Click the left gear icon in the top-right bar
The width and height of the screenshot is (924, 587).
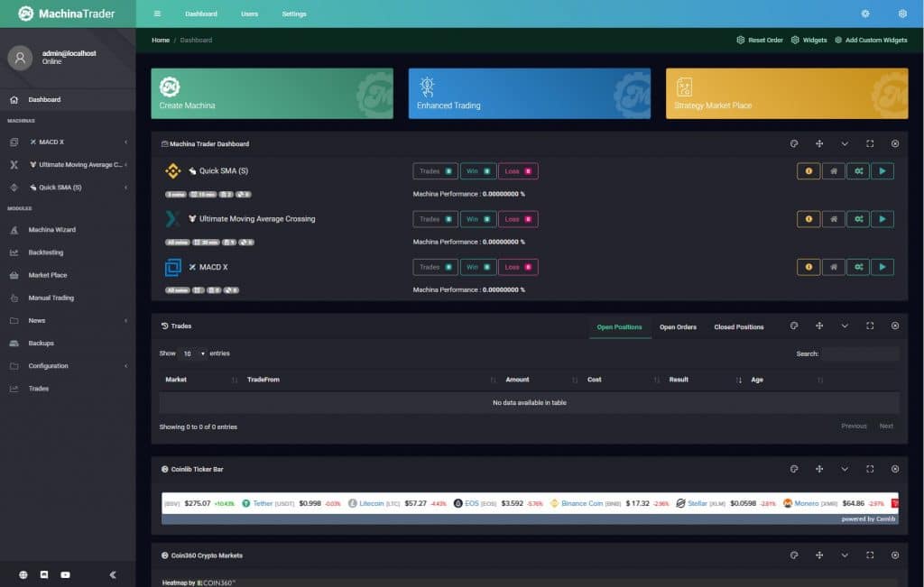pyautogui.click(x=865, y=14)
